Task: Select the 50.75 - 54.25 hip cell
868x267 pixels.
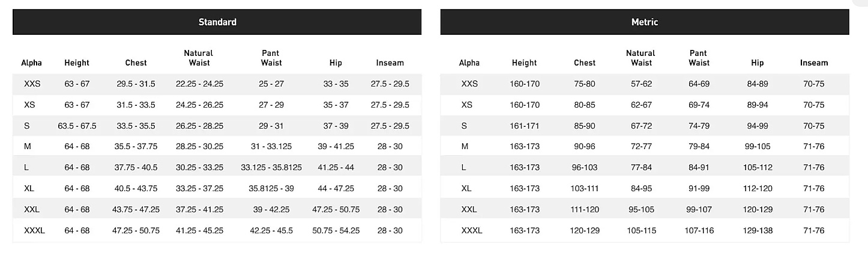Action: [336, 230]
